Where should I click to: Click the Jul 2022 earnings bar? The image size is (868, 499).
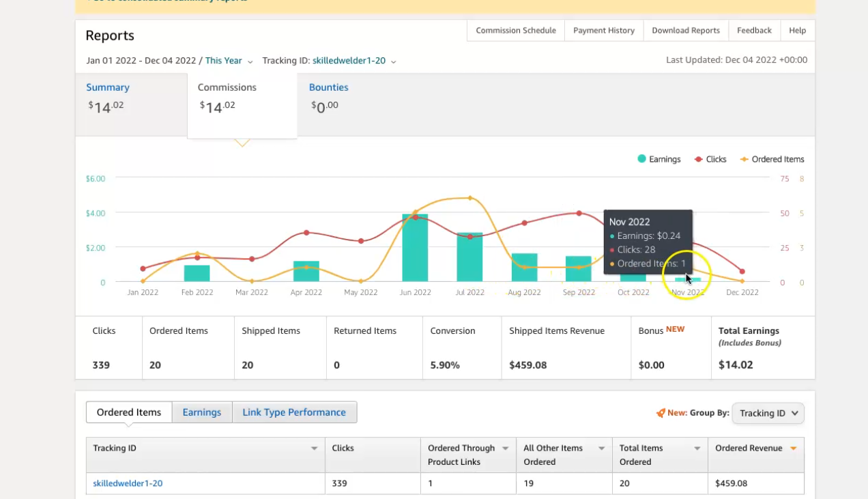coord(469,257)
